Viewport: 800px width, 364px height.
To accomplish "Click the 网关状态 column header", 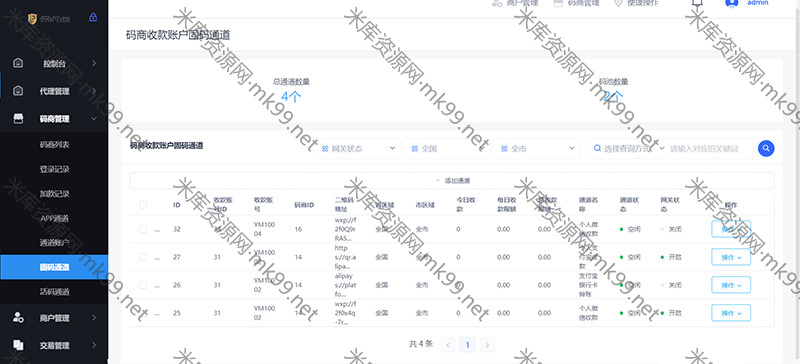I will click(x=670, y=205).
